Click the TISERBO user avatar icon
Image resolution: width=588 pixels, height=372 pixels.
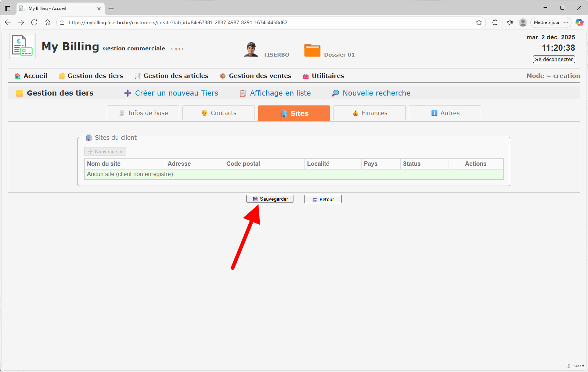click(x=251, y=49)
